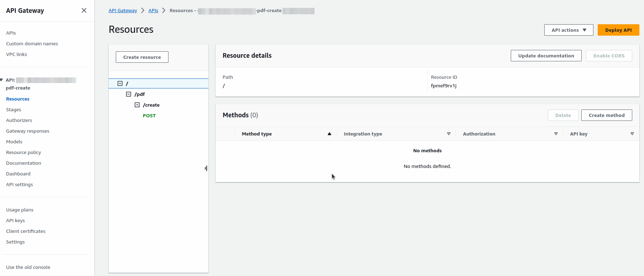Sort by Method type column arrow
The image size is (644, 276).
329,134
